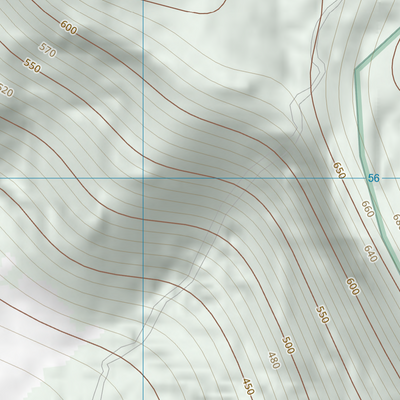Select the partially visible 680 contour label
Viewport: 400px width, 400px height.
pos(396,221)
